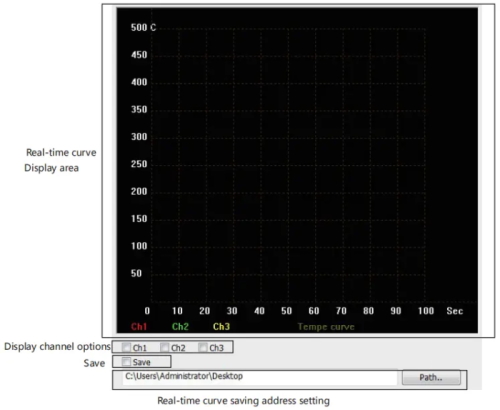Click the green Ch2 legend label

pos(180,326)
